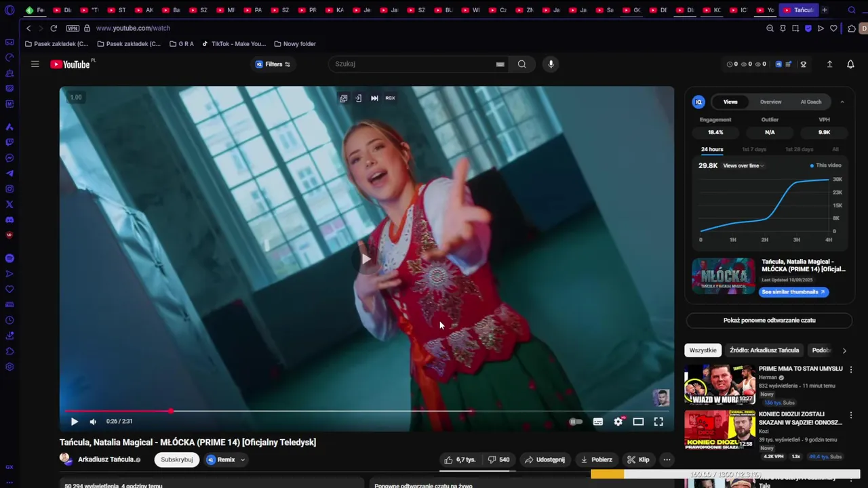Click the vidIQ Remix button
868x488 pixels.
pos(222,460)
